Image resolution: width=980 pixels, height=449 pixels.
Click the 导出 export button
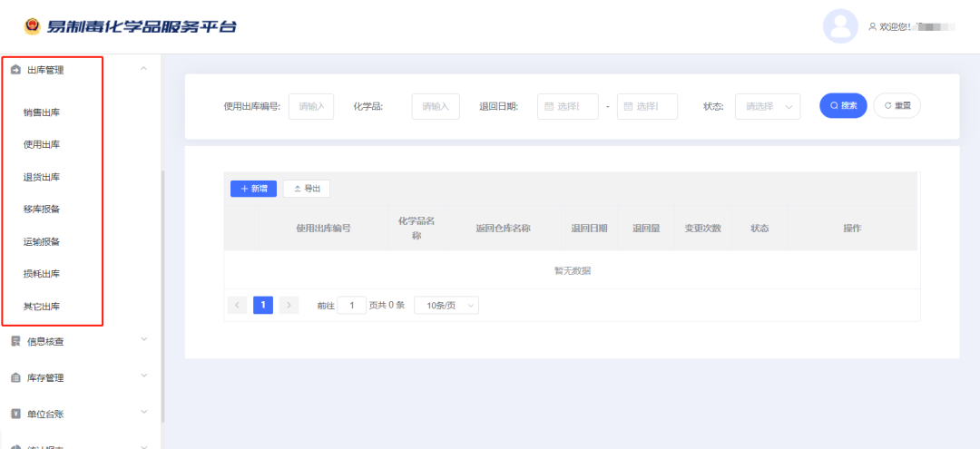[x=307, y=189]
